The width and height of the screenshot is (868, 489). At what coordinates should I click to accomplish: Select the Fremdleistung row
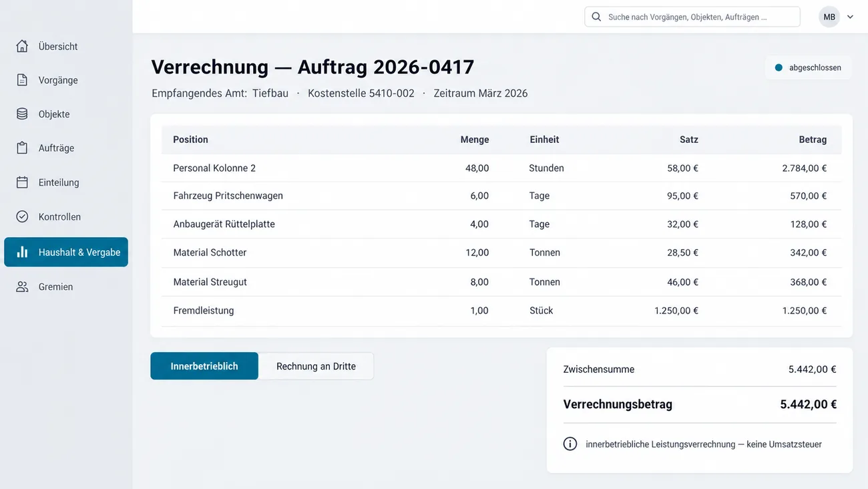(x=501, y=311)
